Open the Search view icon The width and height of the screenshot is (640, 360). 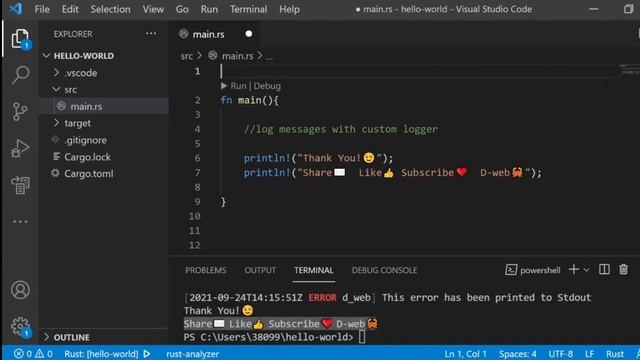coord(20,75)
